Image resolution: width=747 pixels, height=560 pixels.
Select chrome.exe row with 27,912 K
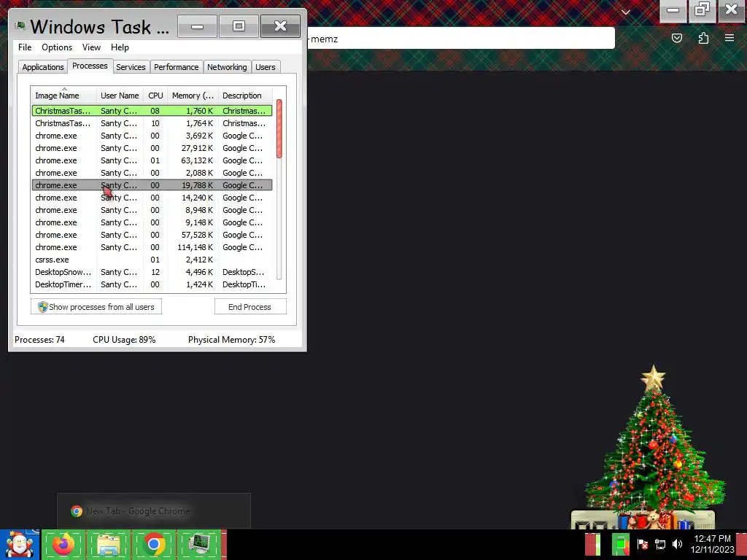(152, 148)
